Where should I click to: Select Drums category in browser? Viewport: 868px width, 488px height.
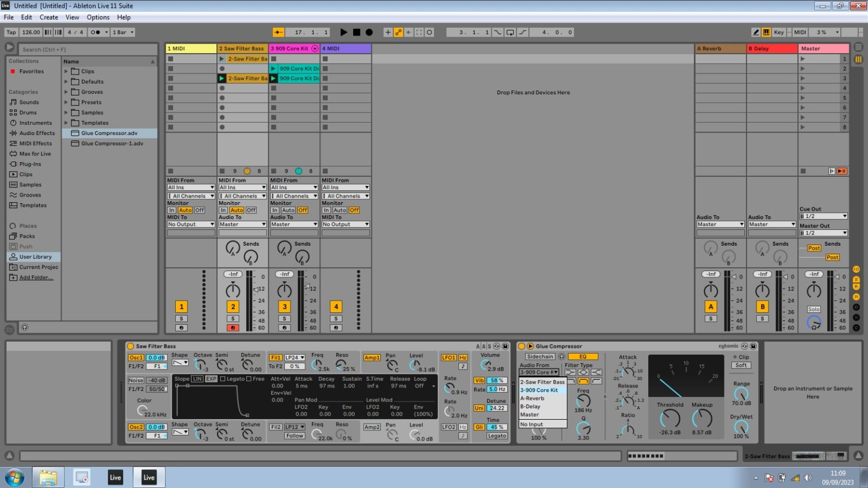pos(28,112)
